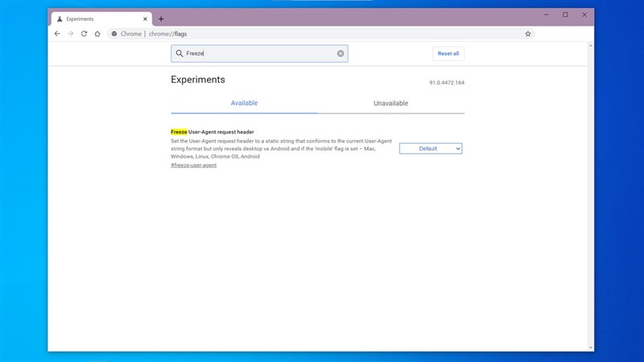This screenshot has height=362, width=644.
Task: Select the Experiments browser tab
Action: 101,19
